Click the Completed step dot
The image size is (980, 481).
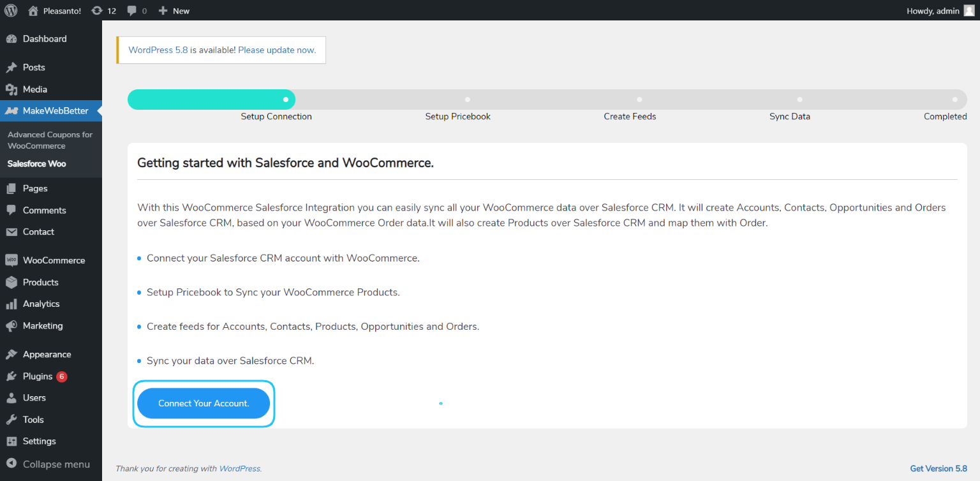tap(954, 100)
